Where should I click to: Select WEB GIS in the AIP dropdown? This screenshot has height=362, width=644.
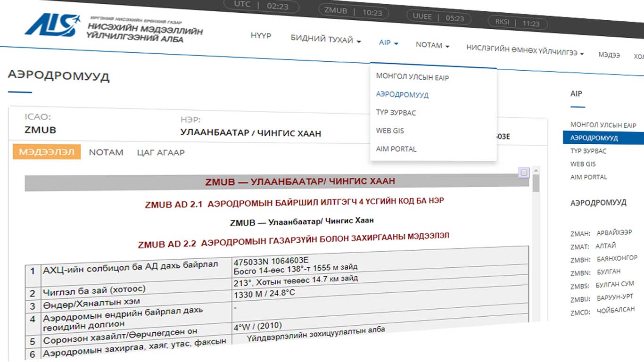(x=390, y=131)
